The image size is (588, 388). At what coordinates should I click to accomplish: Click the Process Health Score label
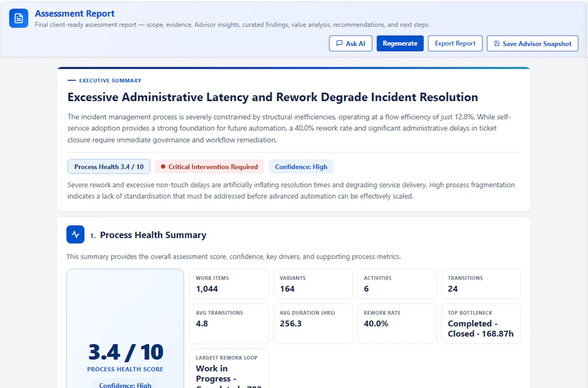click(x=125, y=369)
